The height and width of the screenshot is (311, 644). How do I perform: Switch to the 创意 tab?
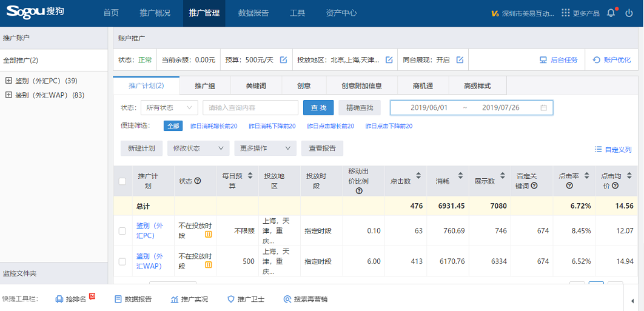coord(304,86)
